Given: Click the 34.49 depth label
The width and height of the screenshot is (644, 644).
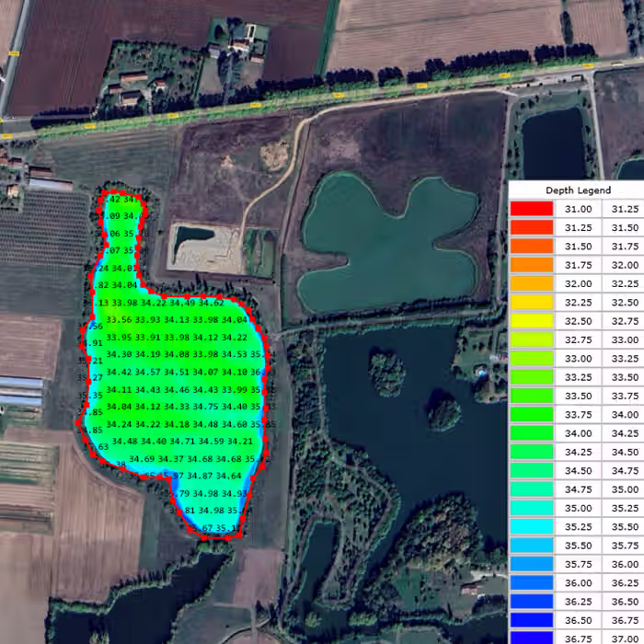Looking at the screenshot, I should [x=182, y=303].
